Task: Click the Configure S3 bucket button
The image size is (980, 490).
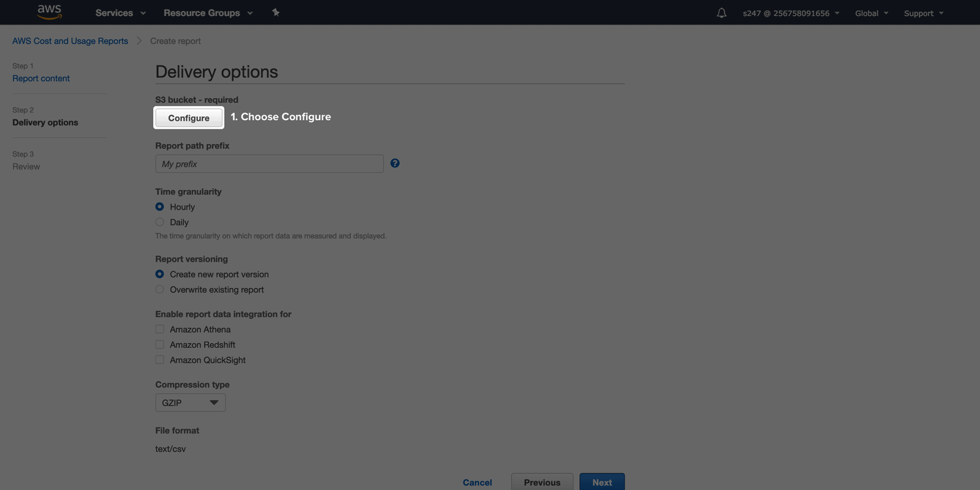Action: (189, 118)
